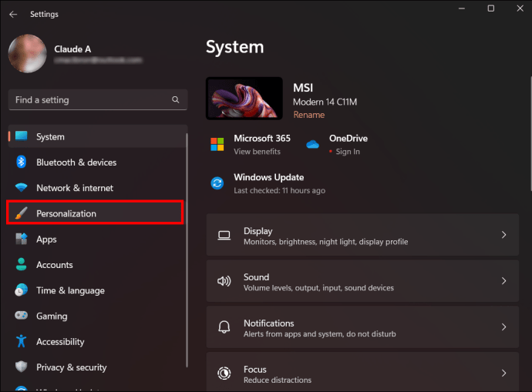Click the Windows Update sync icon
Screen dimensions: 532x392
pos(217,183)
